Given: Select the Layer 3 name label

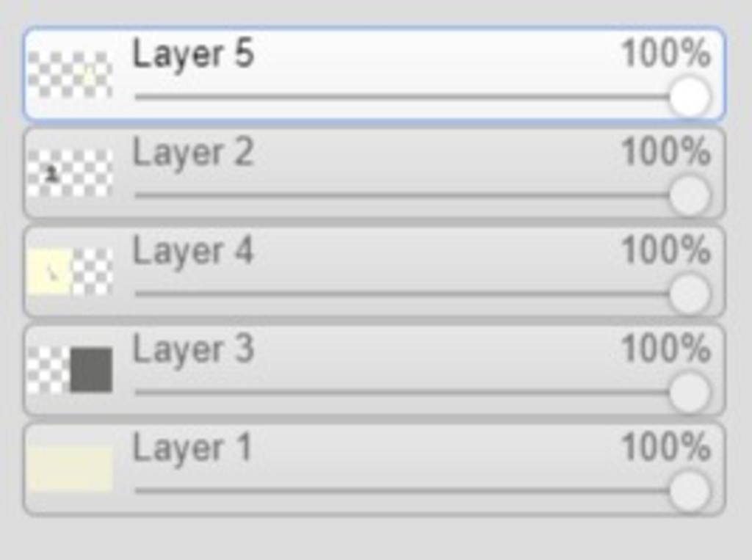Looking at the screenshot, I should point(193,351).
